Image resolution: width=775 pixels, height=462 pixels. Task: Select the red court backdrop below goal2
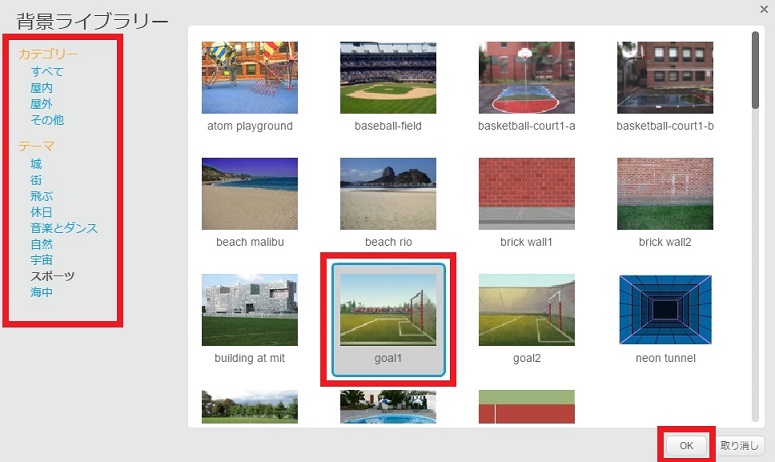pos(526,407)
